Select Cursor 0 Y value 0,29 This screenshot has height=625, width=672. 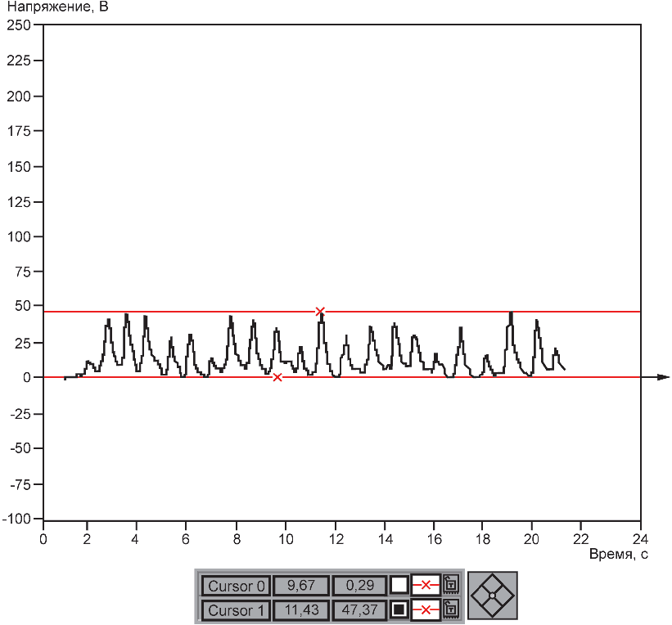pyautogui.click(x=359, y=586)
